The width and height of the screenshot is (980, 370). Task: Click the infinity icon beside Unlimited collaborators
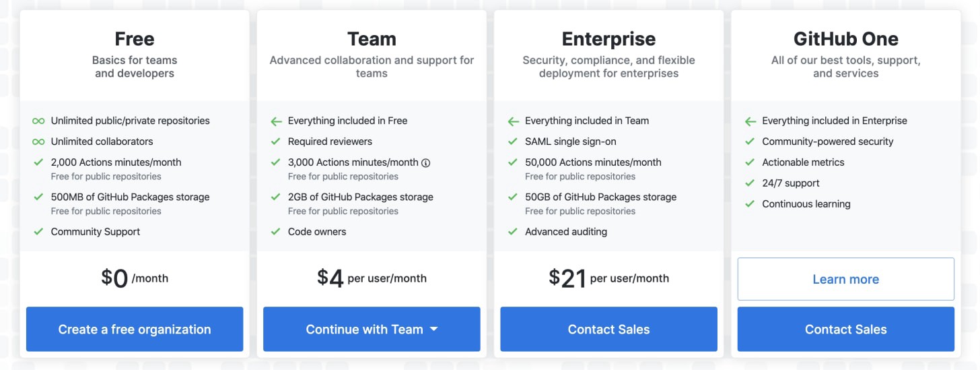coord(38,142)
